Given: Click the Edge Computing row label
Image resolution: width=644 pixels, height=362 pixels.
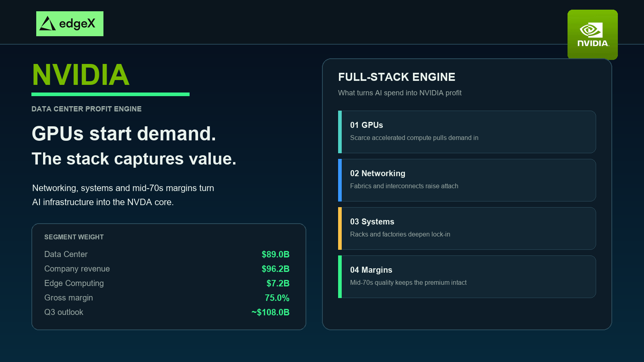Looking at the screenshot, I should click(74, 283).
